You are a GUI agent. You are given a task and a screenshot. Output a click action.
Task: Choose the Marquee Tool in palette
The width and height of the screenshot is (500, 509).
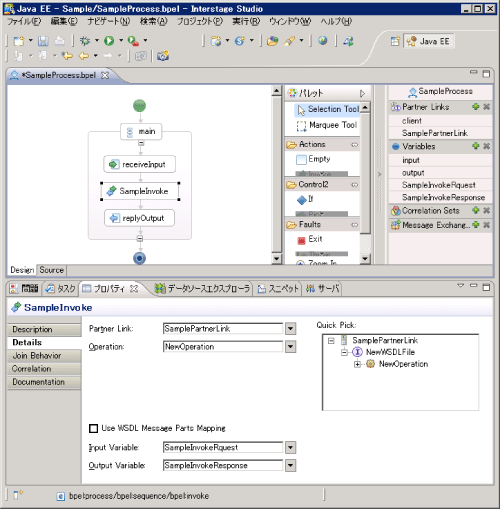(x=328, y=125)
